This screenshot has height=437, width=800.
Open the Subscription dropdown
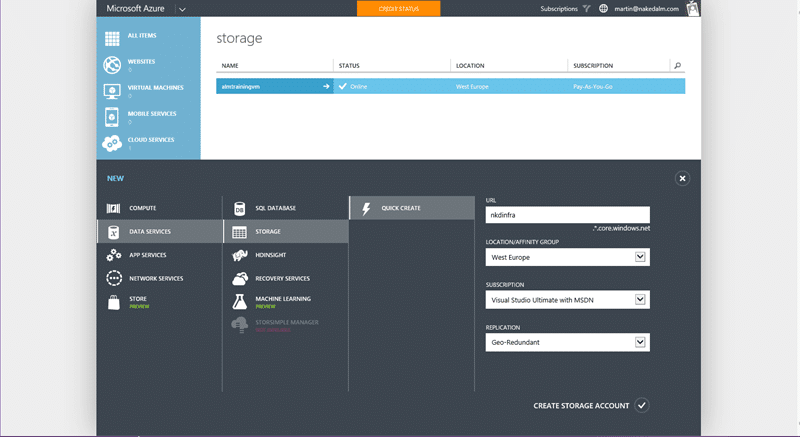coord(567,300)
